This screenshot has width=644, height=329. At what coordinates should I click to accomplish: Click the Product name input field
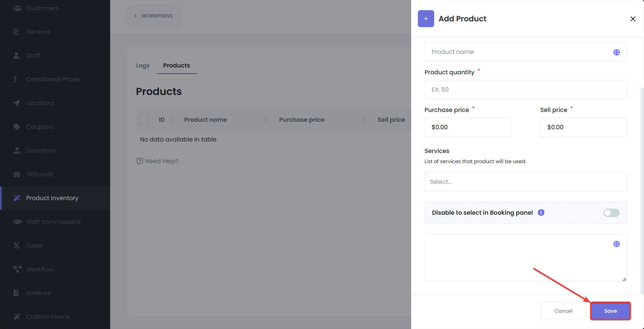click(526, 52)
